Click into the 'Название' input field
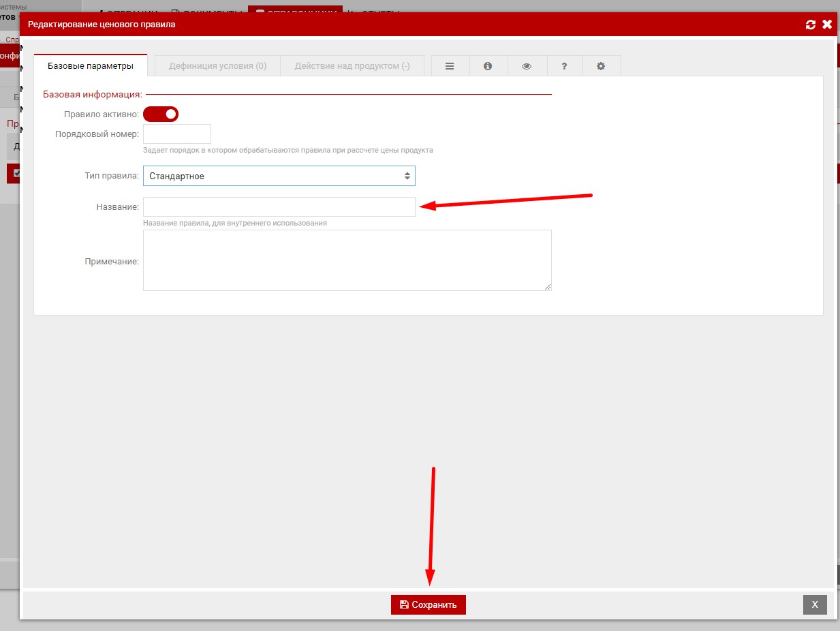This screenshot has width=840, height=631. [x=279, y=207]
